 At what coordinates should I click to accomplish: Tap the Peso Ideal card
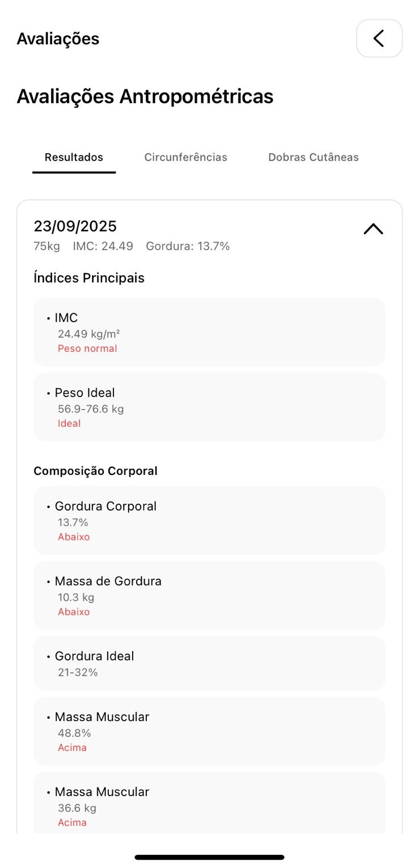(209, 407)
